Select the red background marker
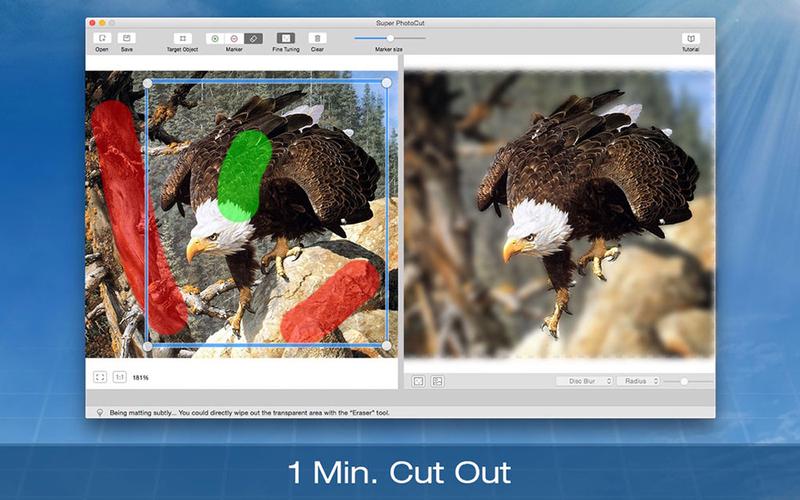This screenshot has width=800, height=500. [233, 38]
